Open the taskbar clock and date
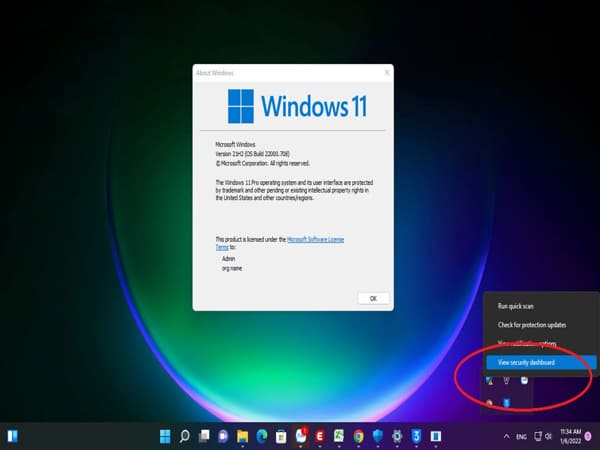 569,436
